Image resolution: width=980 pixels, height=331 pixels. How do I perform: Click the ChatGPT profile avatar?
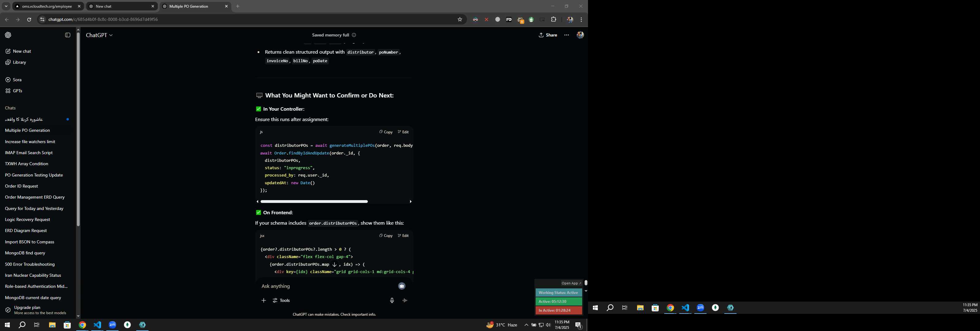580,35
